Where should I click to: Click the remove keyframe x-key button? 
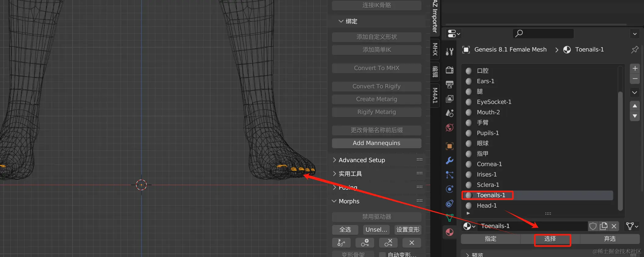[388, 243]
